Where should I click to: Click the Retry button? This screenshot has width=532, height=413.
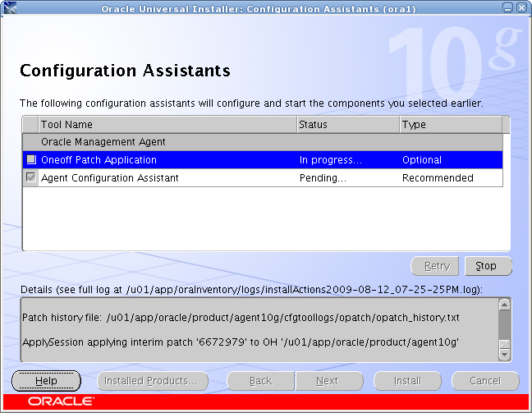(x=434, y=266)
